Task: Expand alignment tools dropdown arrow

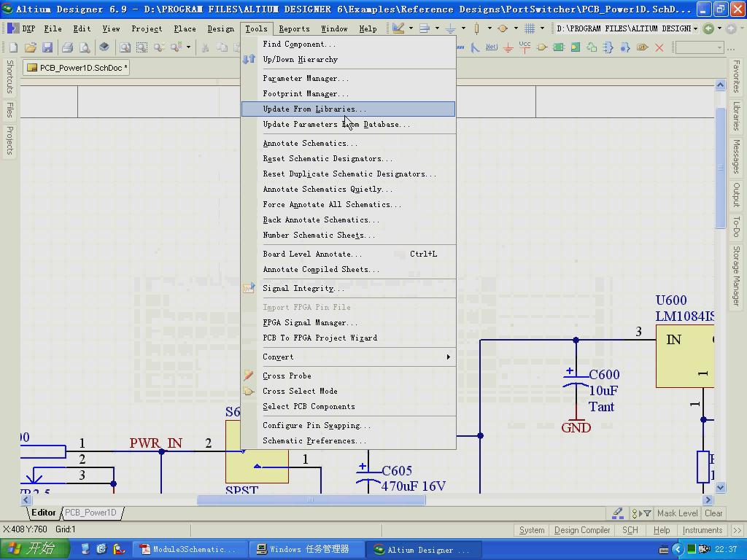Action: [x=438, y=28]
